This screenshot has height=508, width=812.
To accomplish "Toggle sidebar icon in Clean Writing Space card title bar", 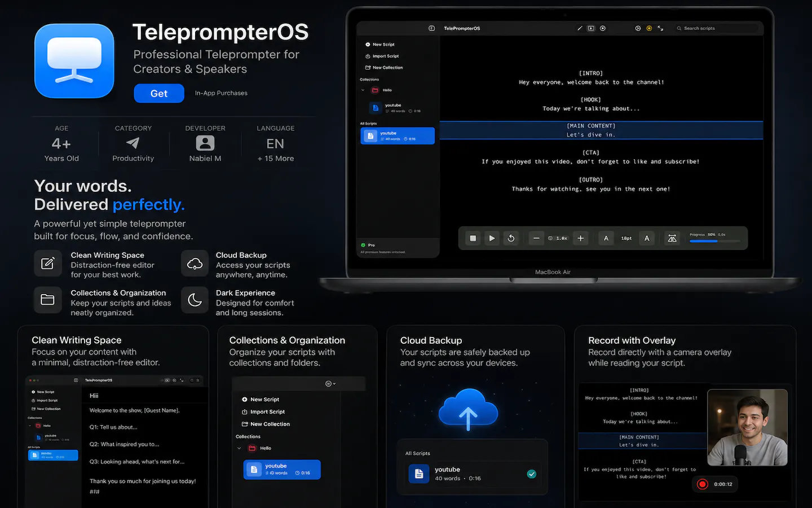I will [76, 380].
